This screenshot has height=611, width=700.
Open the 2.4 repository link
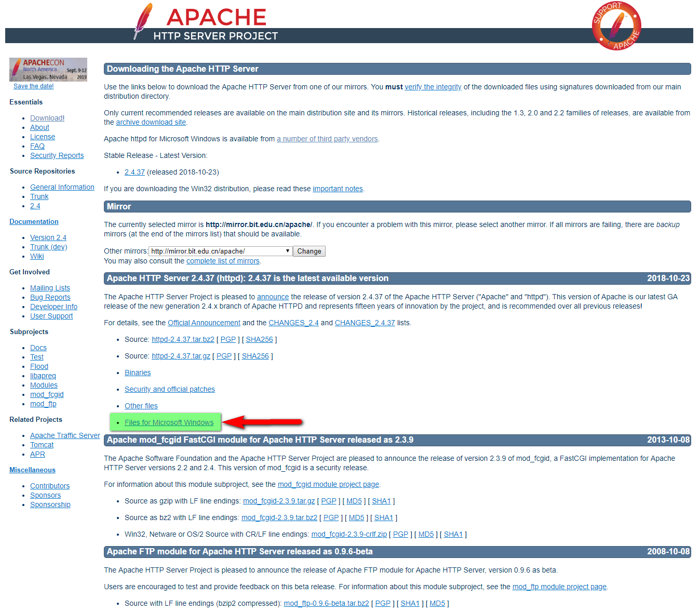click(35, 206)
